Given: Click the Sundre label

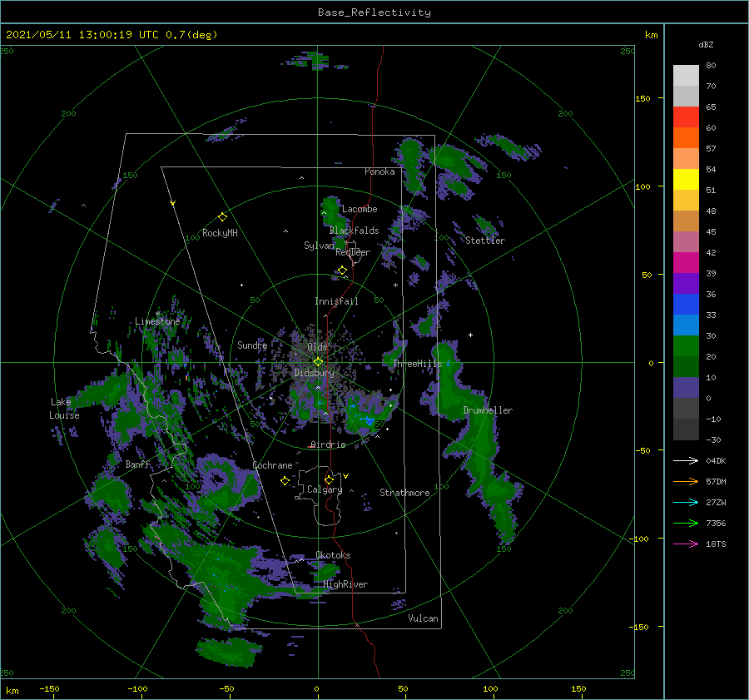Looking at the screenshot, I should click(x=252, y=345).
